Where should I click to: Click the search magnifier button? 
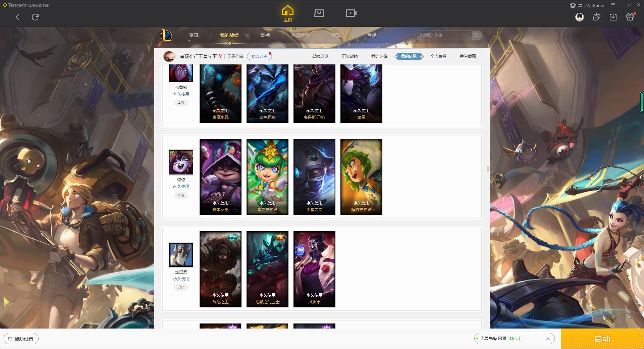coord(477,35)
